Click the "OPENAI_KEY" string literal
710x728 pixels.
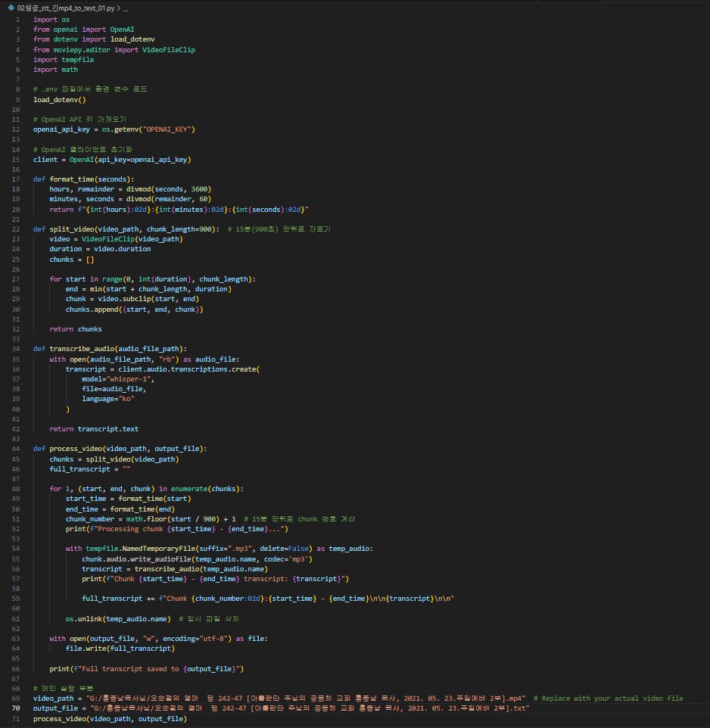[x=169, y=129]
